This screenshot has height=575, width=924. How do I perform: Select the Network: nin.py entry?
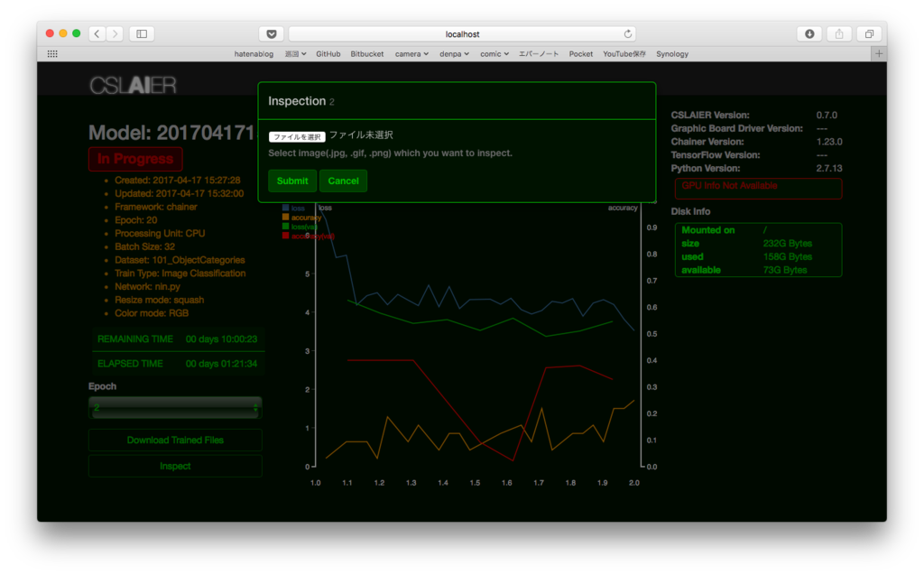click(x=147, y=287)
